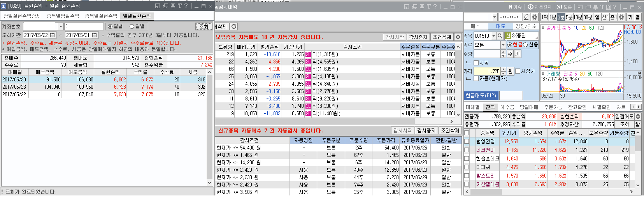This screenshot has height=197, width=644.
Task: Open 자동일지 in order window title bar
Action: click(x=540, y=7)
